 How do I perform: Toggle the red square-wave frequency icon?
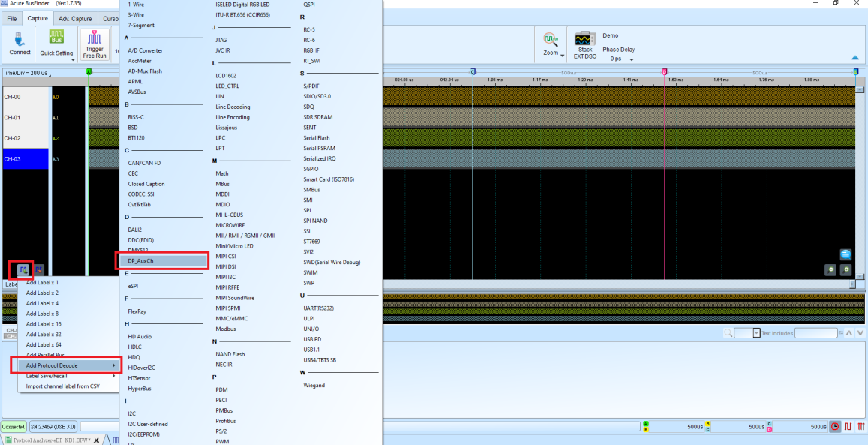[848, 427]
